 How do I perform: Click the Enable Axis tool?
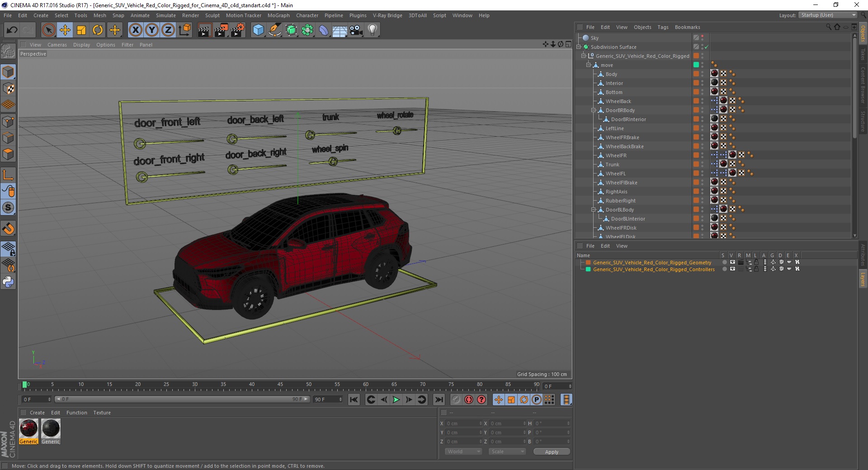point(8,174)
